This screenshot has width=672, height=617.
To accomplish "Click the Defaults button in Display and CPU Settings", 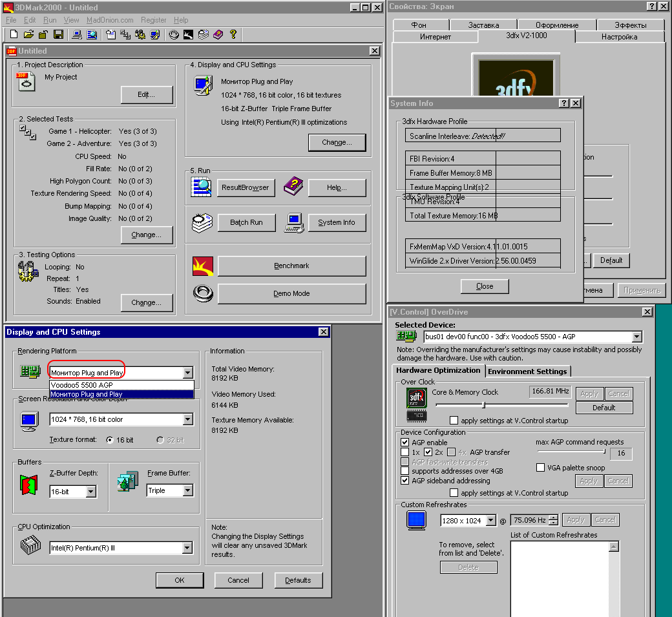I will click(x=298, y=580).
